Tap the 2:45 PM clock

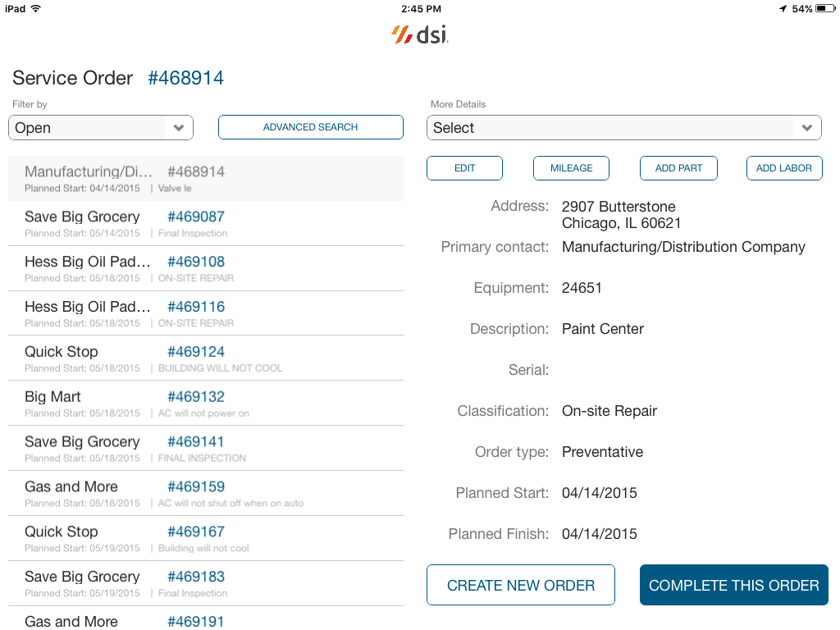[x=421, y=8]
